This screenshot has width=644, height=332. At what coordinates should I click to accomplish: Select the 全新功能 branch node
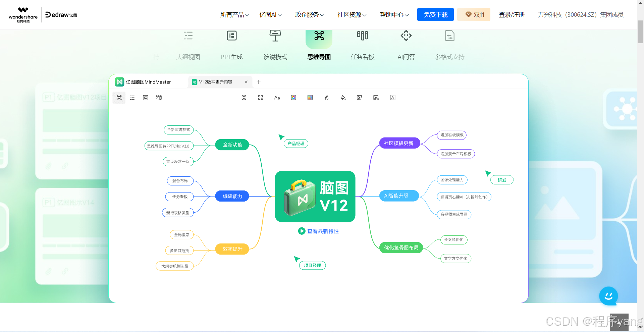232,145
